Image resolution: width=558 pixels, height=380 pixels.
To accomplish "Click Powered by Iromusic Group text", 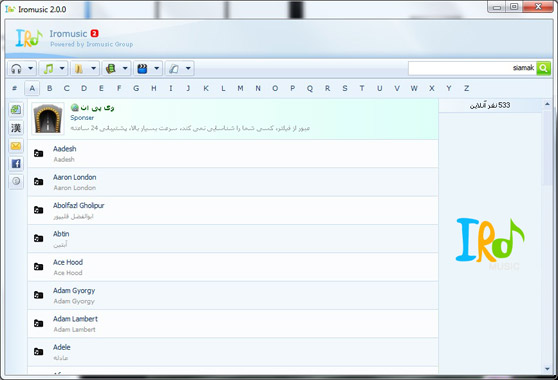I will (x=91, y=44).
